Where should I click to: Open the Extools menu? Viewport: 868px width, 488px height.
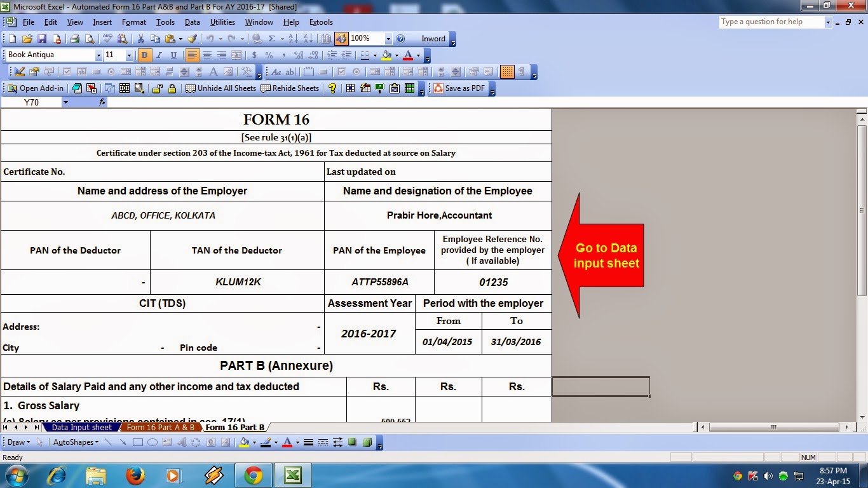pos(321,22)
